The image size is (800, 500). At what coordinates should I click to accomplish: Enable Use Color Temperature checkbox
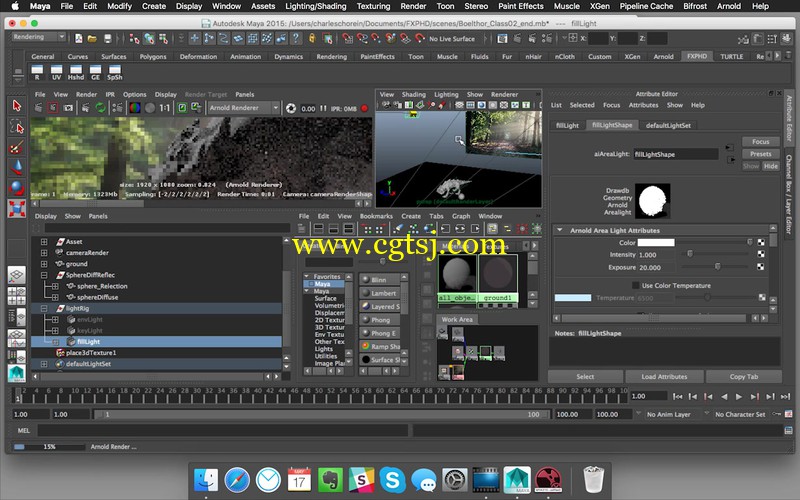click(635, 285)
